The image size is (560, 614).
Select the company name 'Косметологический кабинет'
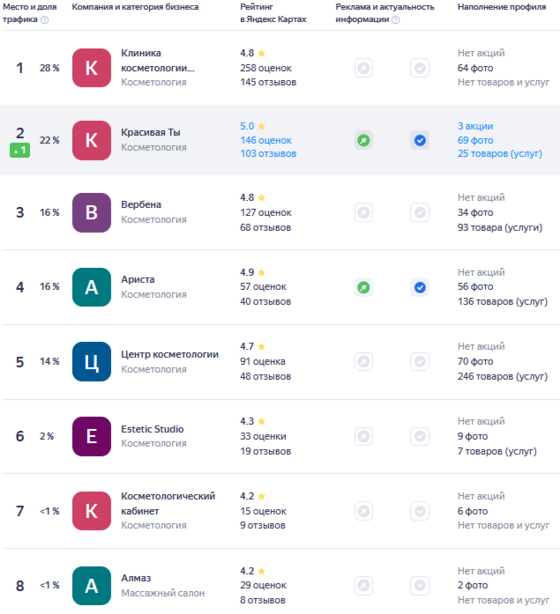coord(168,504)
